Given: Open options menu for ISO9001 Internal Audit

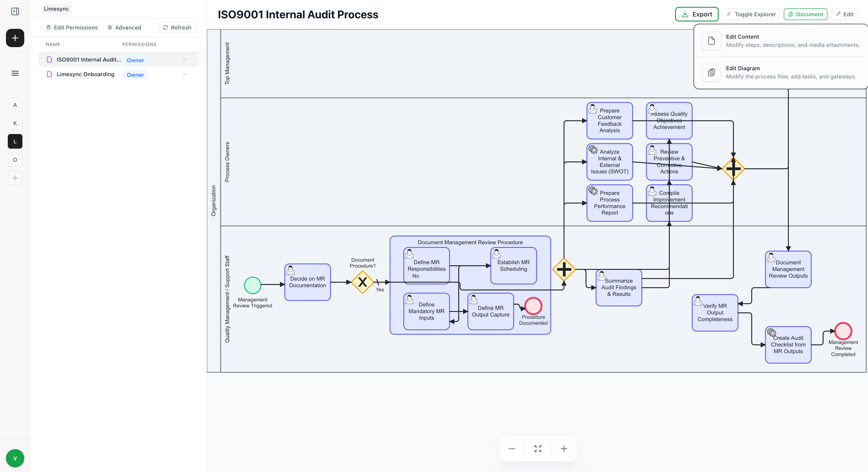Looking at the screenshot, I should [x=184, y=59].
